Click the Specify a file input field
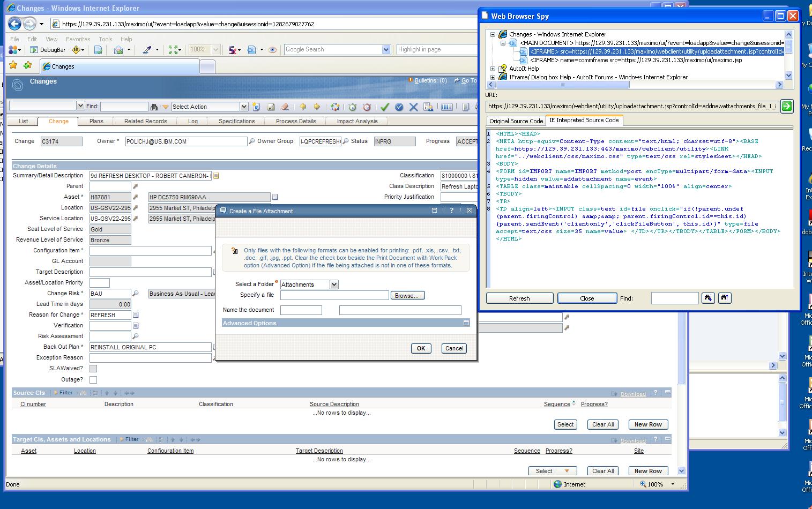812x509 pixels. click(334, 295)
